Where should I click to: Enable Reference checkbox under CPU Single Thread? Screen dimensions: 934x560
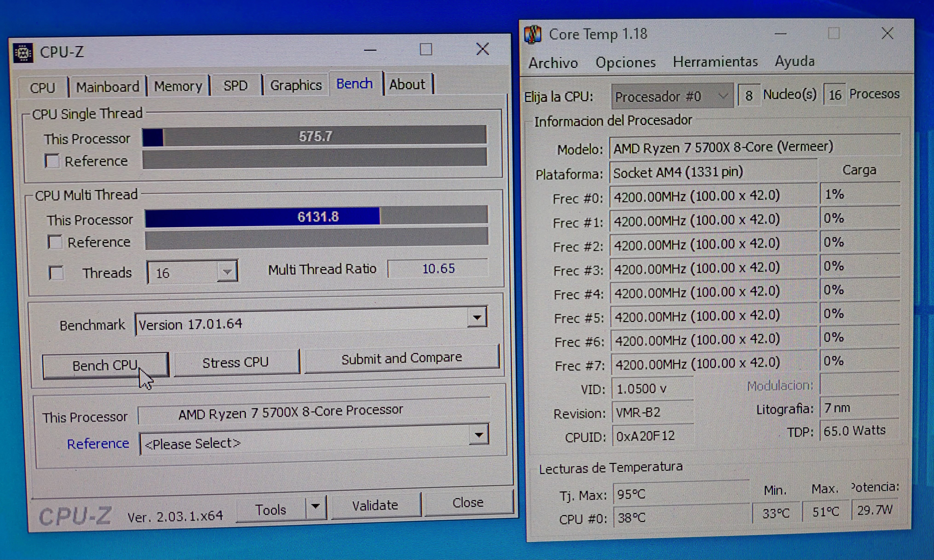click(52, 161)
